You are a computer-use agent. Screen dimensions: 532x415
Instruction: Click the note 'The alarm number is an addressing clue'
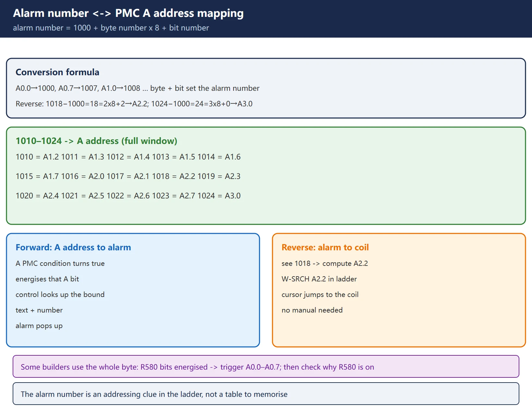point(266,394)
